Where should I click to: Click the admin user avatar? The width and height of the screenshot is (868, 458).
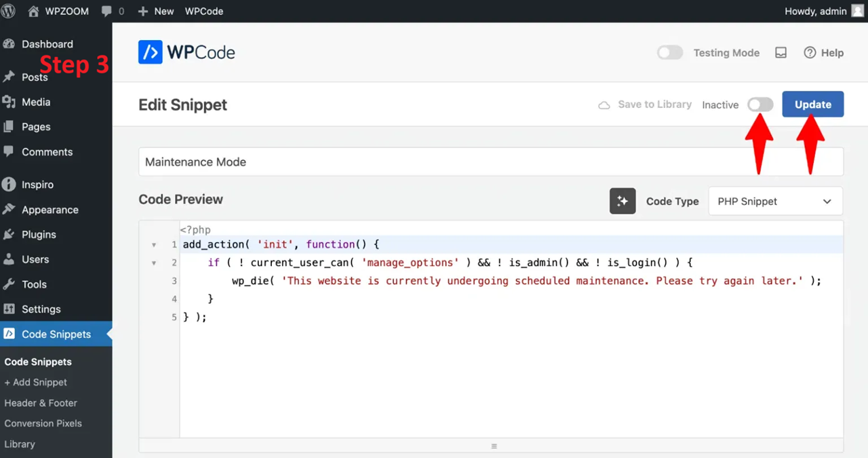[x=857, y=11]
